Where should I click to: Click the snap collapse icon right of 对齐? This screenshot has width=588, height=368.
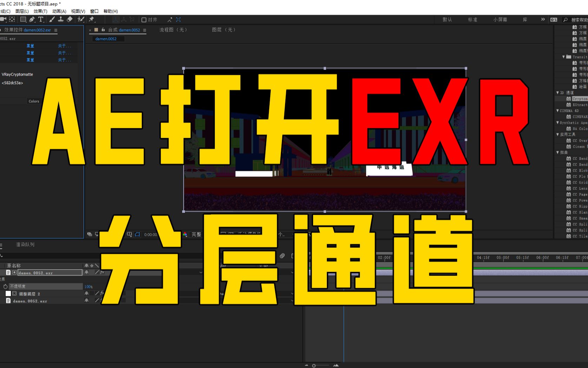[x=170, y=20]
